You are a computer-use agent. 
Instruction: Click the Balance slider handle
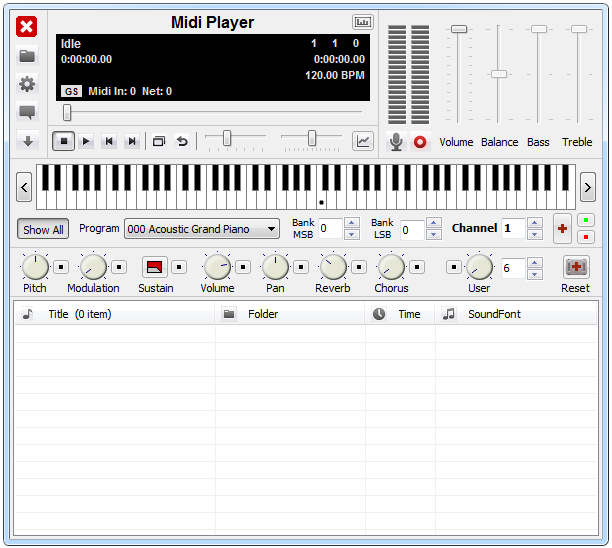[x=499, y=74]
